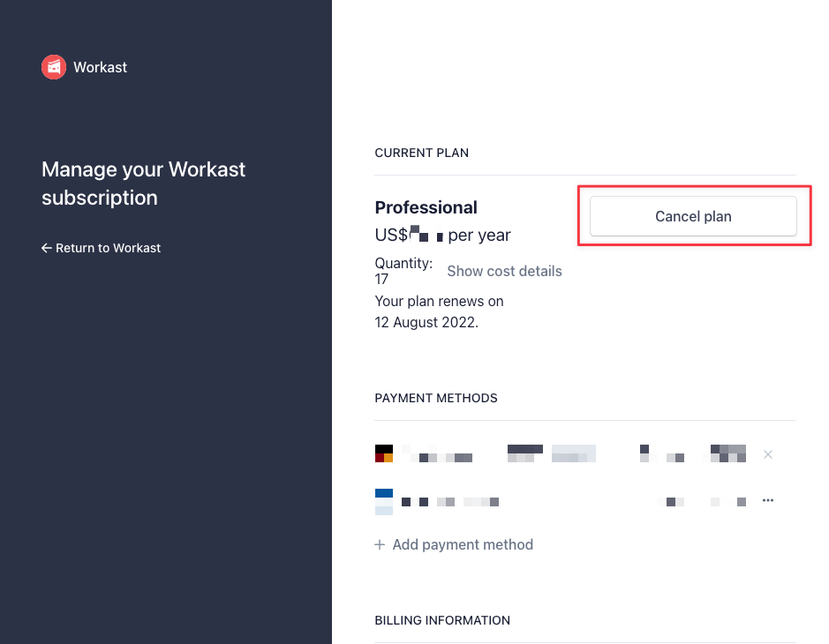This screenshot has height=644, width=829.
Task: Click the Manage your Workast subscription title
Action: [x=143, y=183]
